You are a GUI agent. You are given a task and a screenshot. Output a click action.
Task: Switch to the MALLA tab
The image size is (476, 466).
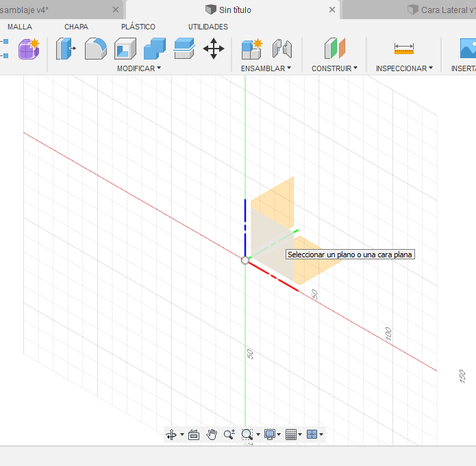[20, 27]
